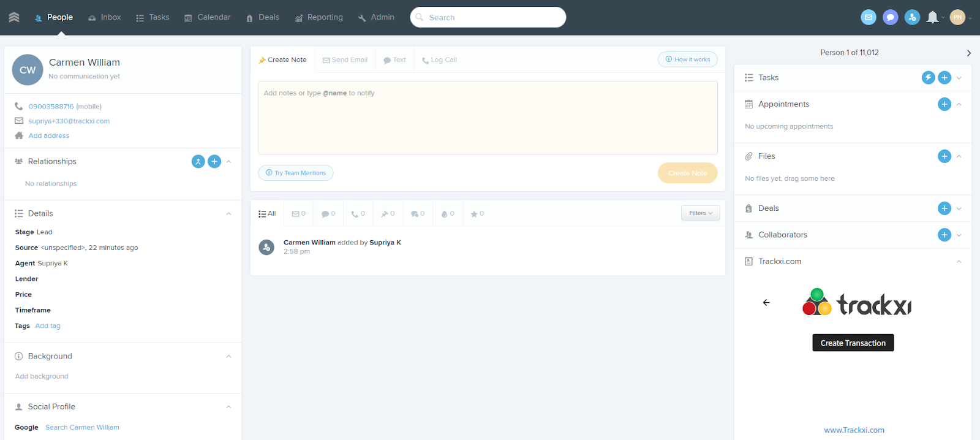Click the lightning action plan icon in Tasks

(x=928, y=78)
